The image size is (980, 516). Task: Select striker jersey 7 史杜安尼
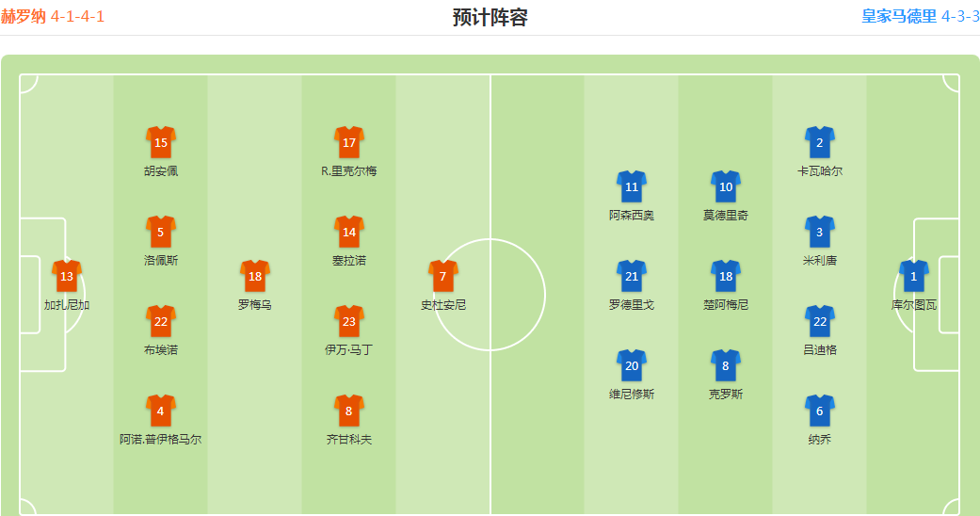pyautogui.click(x=443, y=277)
